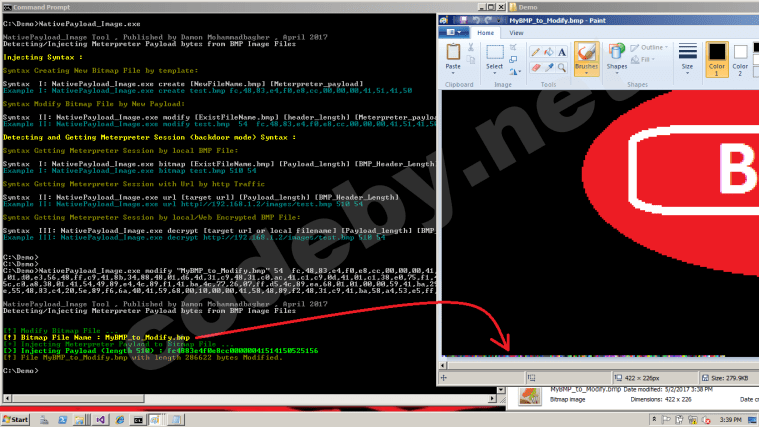Click the Start button
759x427 pixels.
point(15,420)
